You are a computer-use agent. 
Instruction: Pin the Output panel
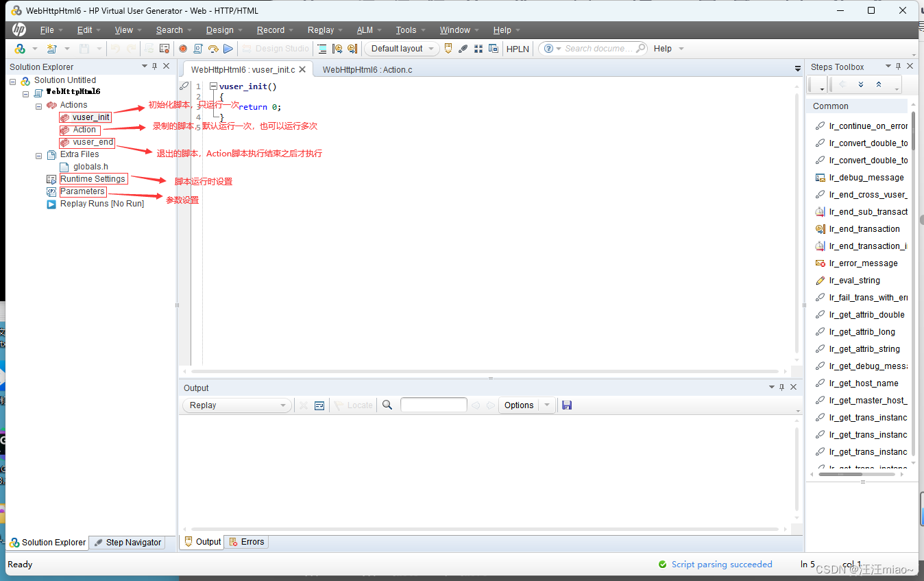pos(782,388)
